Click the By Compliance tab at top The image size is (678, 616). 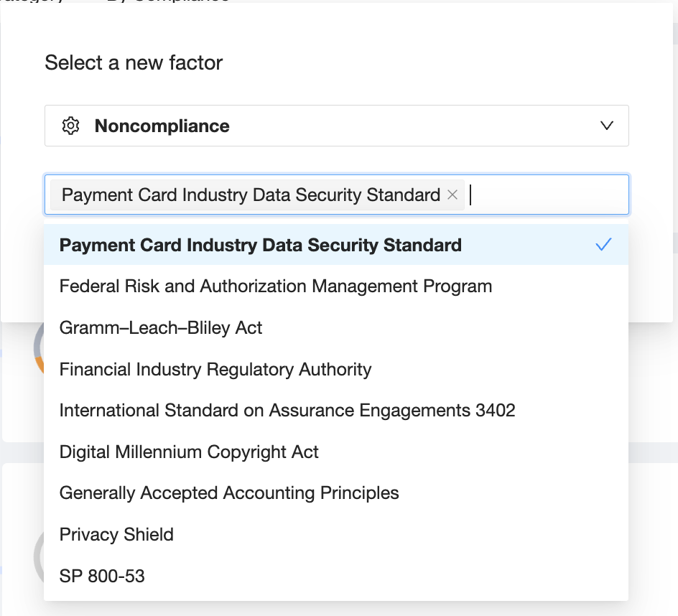[x=168, y=2]
